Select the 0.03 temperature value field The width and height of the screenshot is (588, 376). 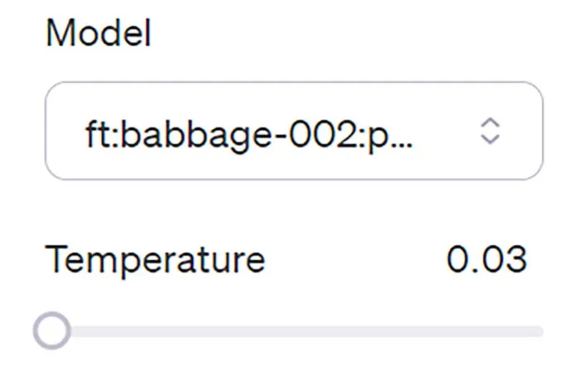pyautogui.click(x=486, y=260)
